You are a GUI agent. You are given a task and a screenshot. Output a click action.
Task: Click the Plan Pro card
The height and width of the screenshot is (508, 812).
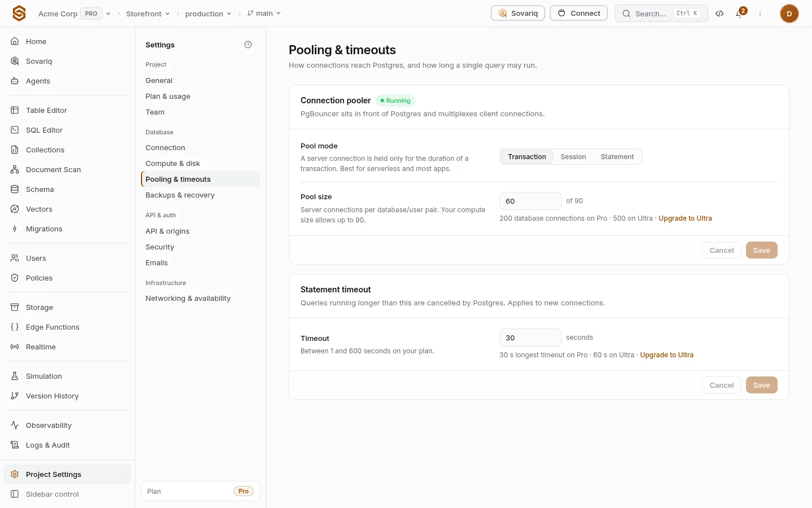200,491
